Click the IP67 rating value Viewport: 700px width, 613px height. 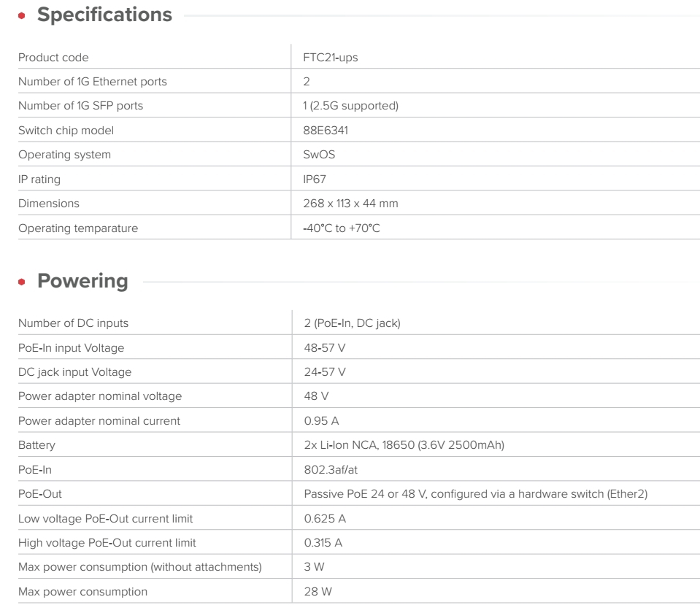pos(315,180)
